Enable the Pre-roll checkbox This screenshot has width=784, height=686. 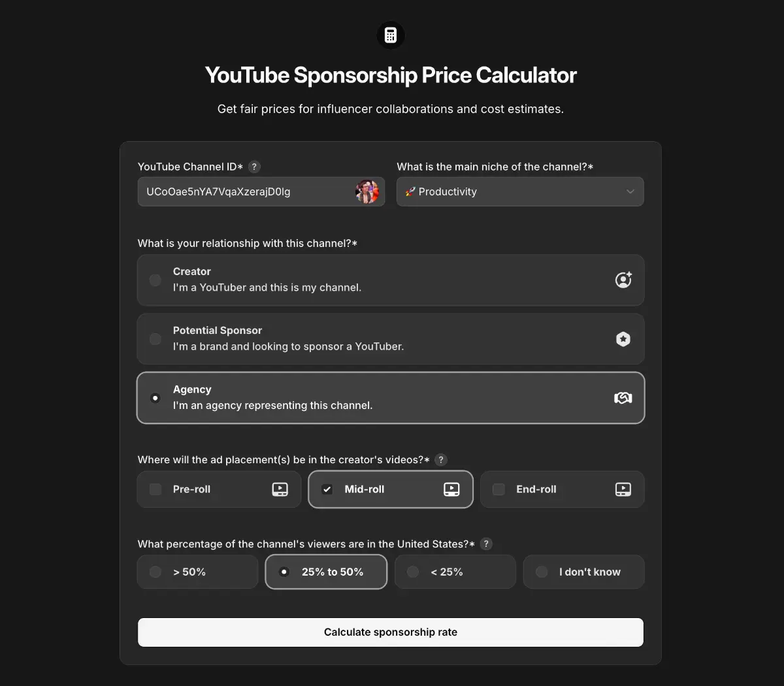[155, 489]
